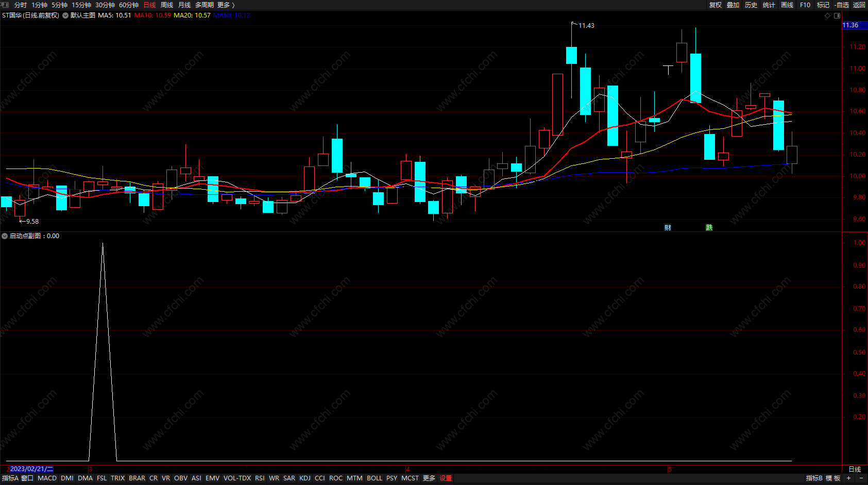Screen dimensions: 868x485
Task: Click the plus button in the bottom bar
Action: [x=848, y=478]
